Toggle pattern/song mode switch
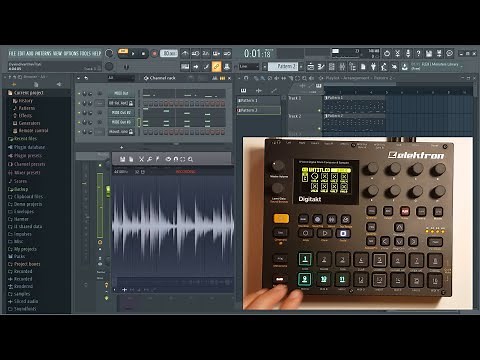The width and height of the screenshot is (480, 360). point(123,52)
